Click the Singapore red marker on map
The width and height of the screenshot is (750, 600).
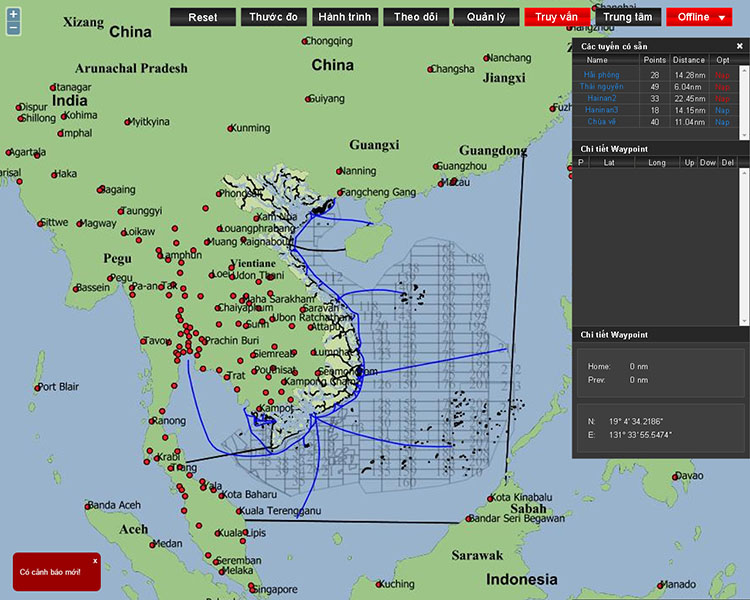(252, 591)
